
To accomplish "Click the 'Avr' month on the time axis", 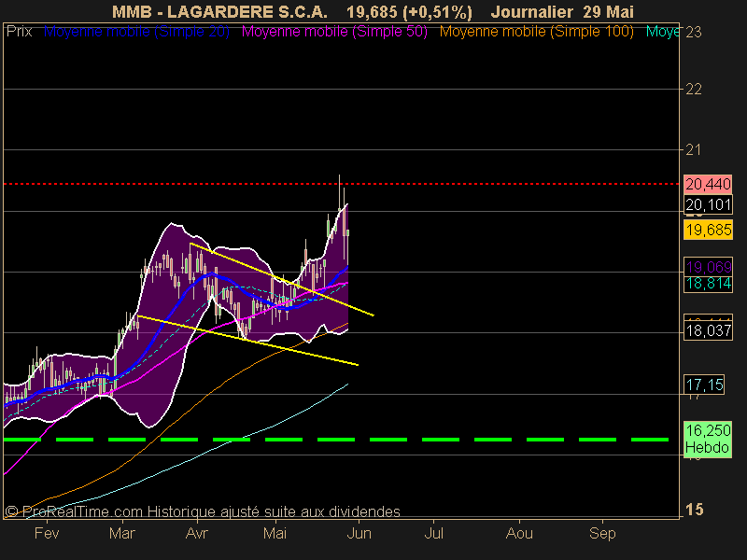I will tap(197, 533).
